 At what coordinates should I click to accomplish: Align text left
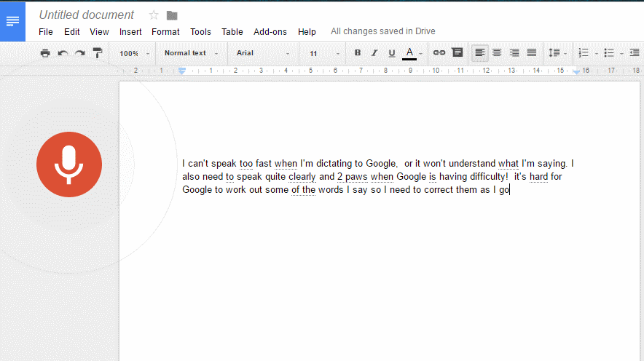479,52
